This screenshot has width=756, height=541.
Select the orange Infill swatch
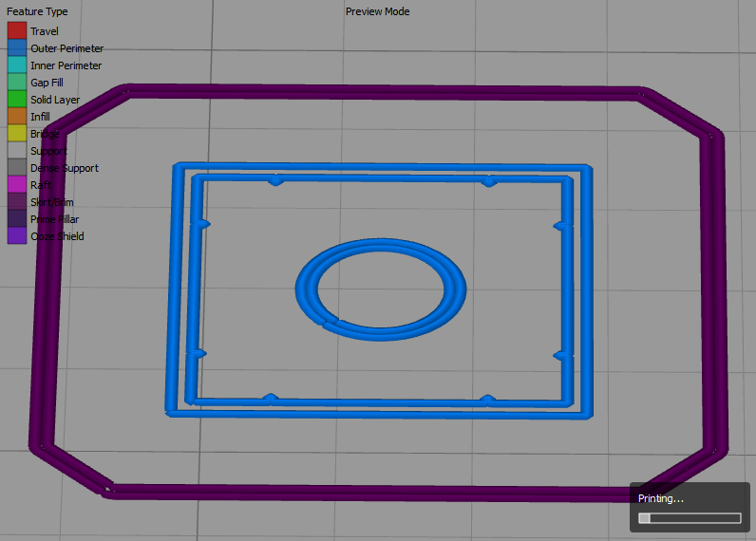point(17,117)
